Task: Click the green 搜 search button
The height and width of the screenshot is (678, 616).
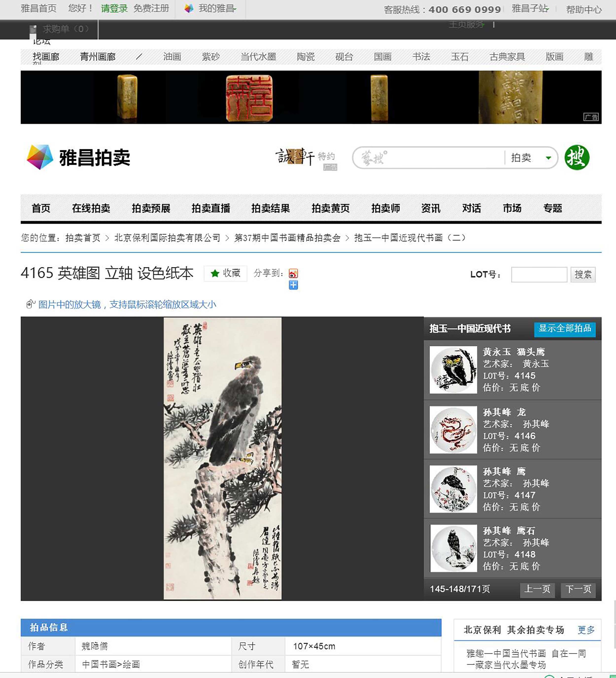Action: pos(577,157)
